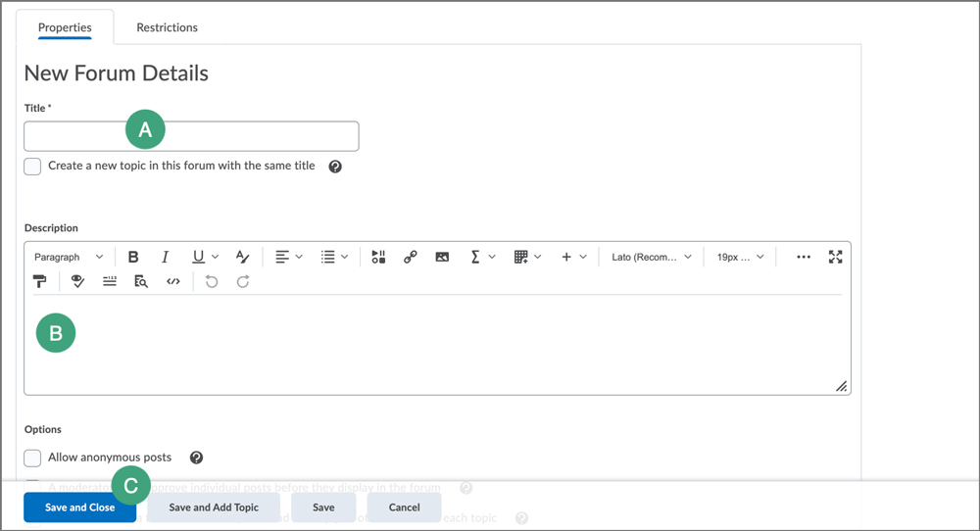
Task: Click the Cancel button
Action: tap(405, 507)
